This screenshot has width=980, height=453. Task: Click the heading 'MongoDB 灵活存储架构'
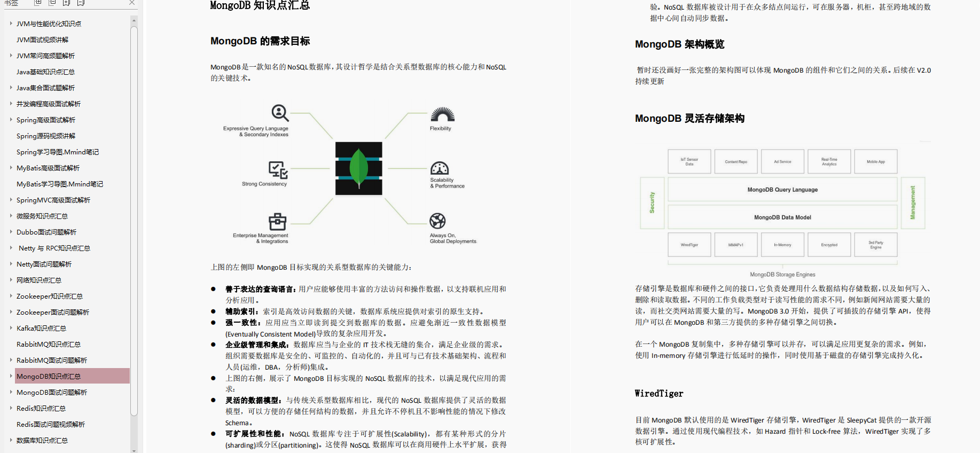coord(689,119)
